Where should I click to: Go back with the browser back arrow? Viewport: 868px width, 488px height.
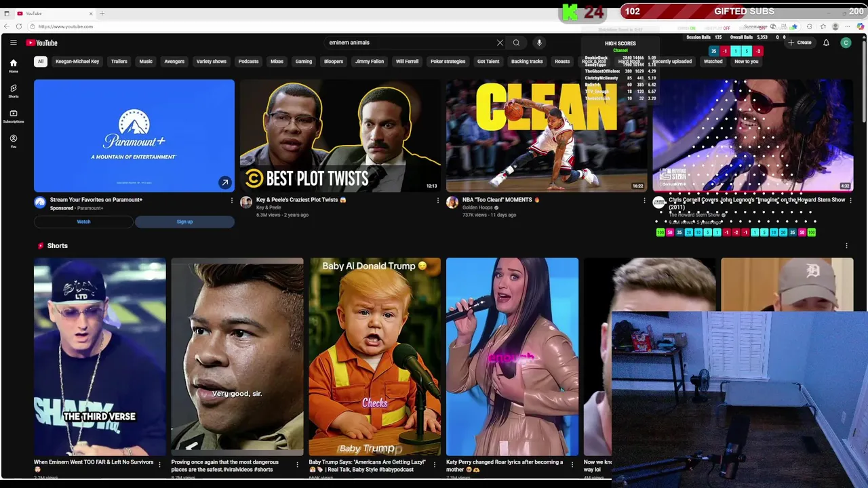tap(6, 26)
